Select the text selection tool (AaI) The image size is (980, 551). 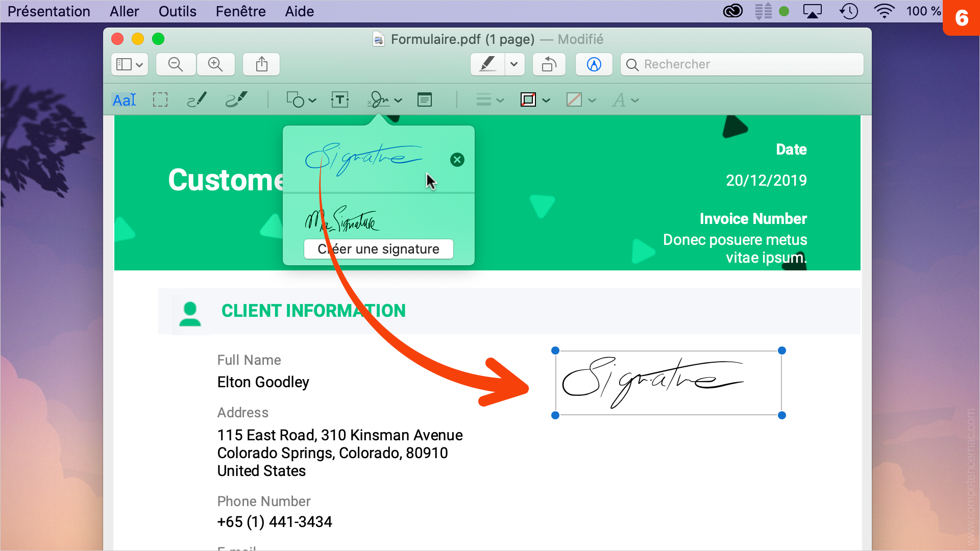pyautogui.click(x=124, y=100)
